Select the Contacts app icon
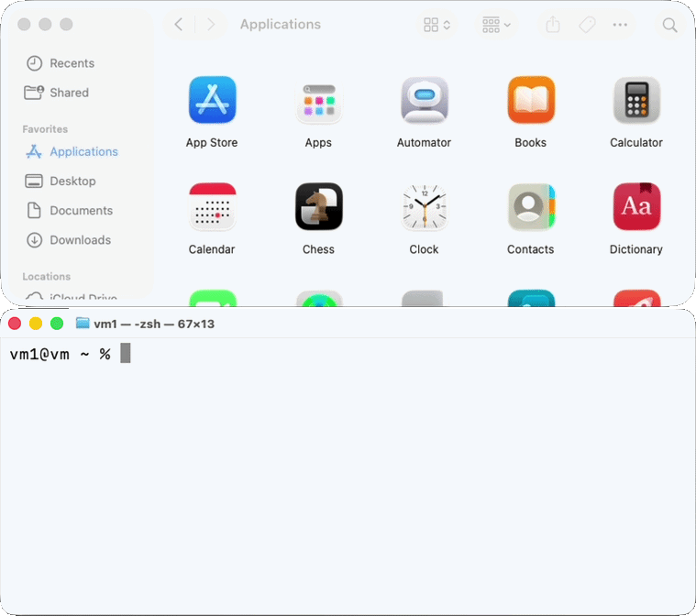 click(x=531, y=206)
